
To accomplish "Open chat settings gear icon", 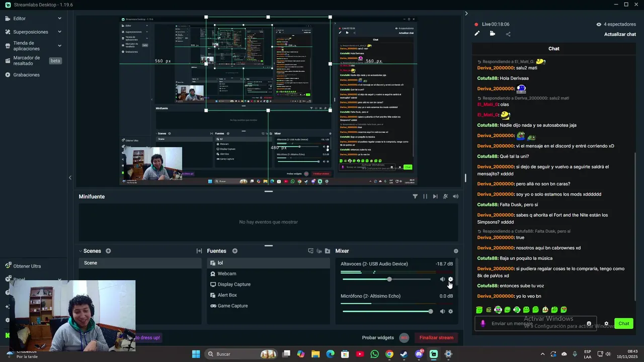I will pos(606,323).
